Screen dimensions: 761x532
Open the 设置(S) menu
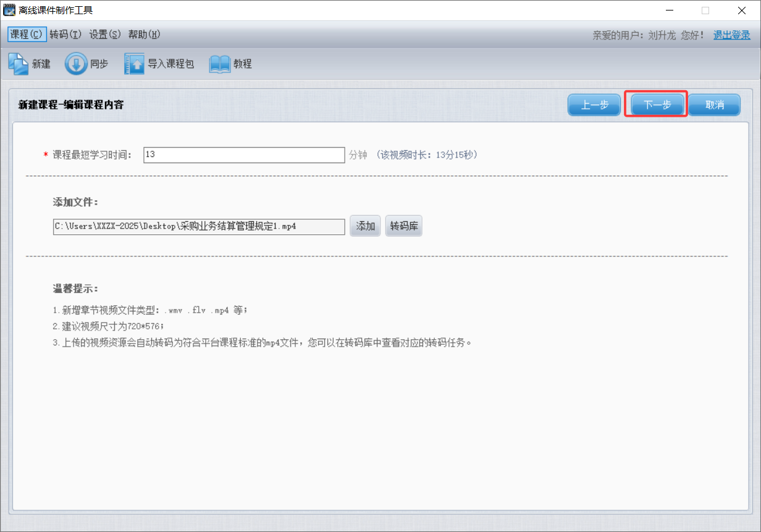click(x=105, y=35)
